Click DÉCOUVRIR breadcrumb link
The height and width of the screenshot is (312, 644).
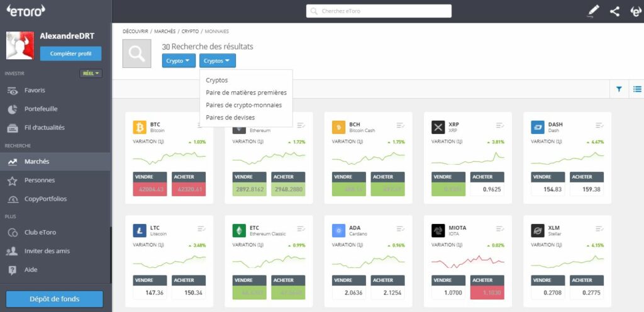click(135, 31)
